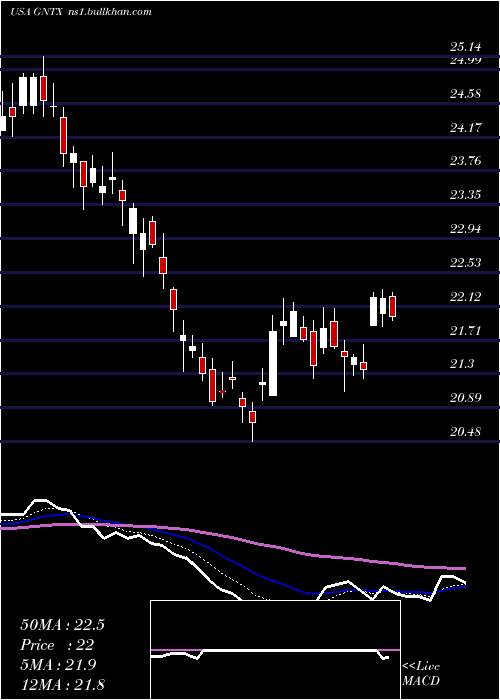Click the '5MA : 21.9' readout
The height and width of the screenshot is (700, 500).
point(58,665)
